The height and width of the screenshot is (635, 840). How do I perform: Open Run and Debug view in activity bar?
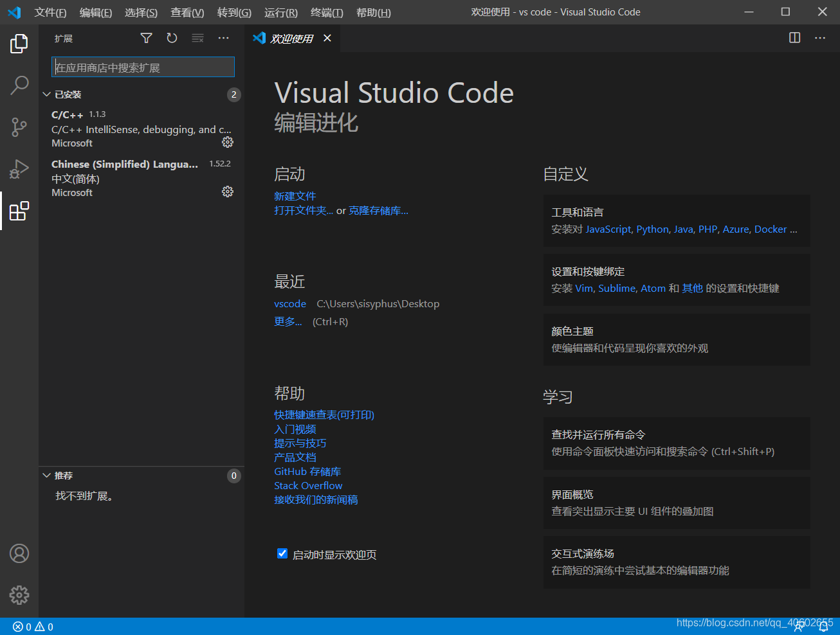(19, 169)
